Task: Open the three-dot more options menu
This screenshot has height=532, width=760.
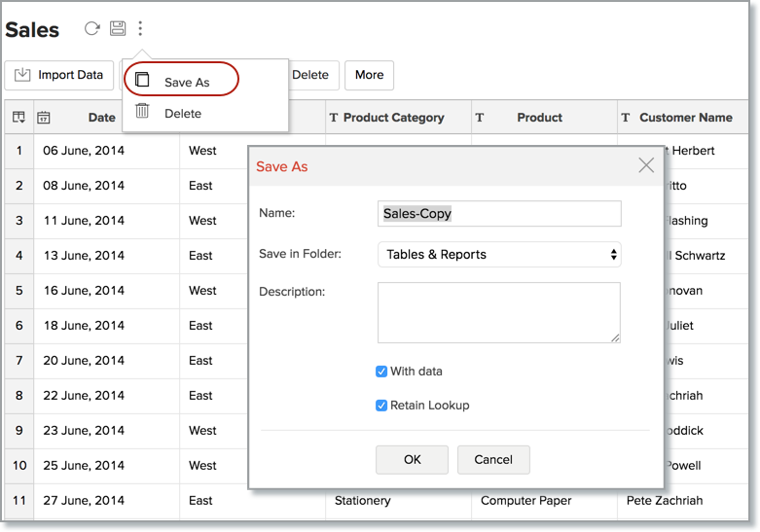Action: coord(141,29)
